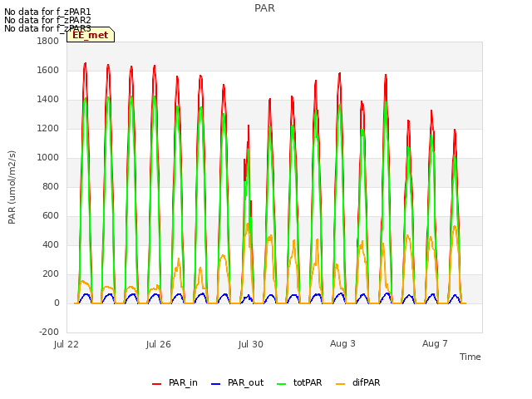This screenshot has width=532, height=399.
Task: Click the blue PAR_out legend swatch
Action: point(216,384)
